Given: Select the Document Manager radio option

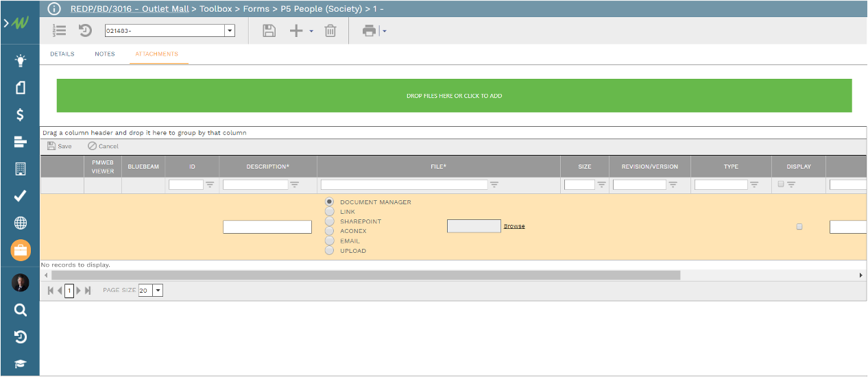Looking at the screenshot, I should [330, 202].
